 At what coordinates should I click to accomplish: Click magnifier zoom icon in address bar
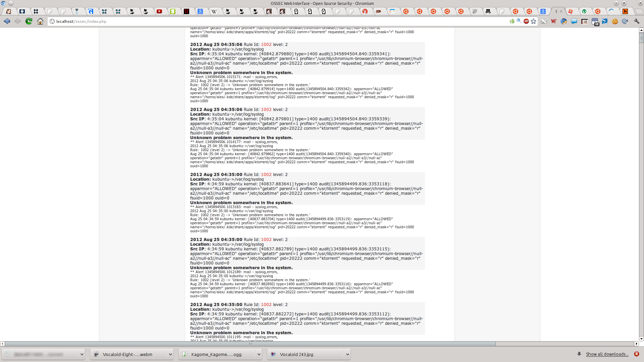click(x=519, y=21)
